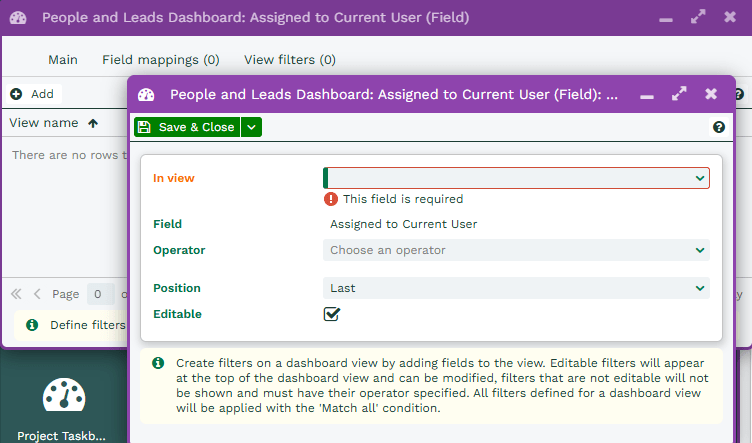The image size is (752, 443).
Task: Close the front filter dialog with X
Action: pyautogui.click(x=711, y=94)
